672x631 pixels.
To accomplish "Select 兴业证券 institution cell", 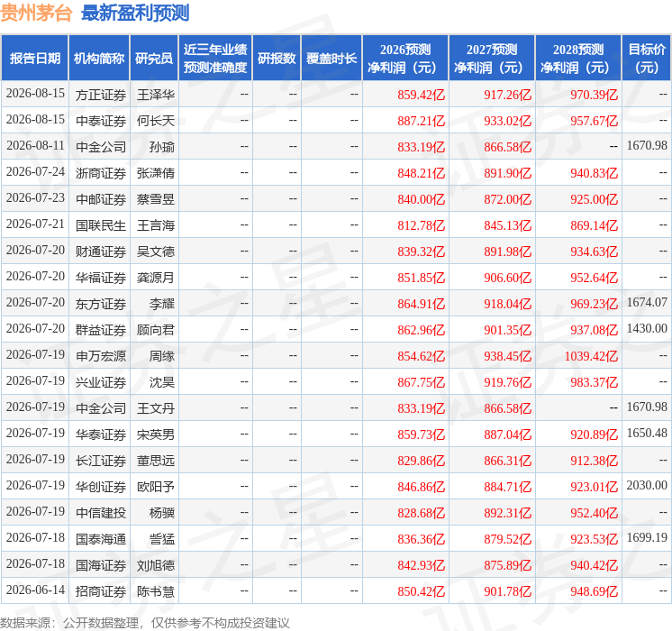I will click(x=101, y=382).
